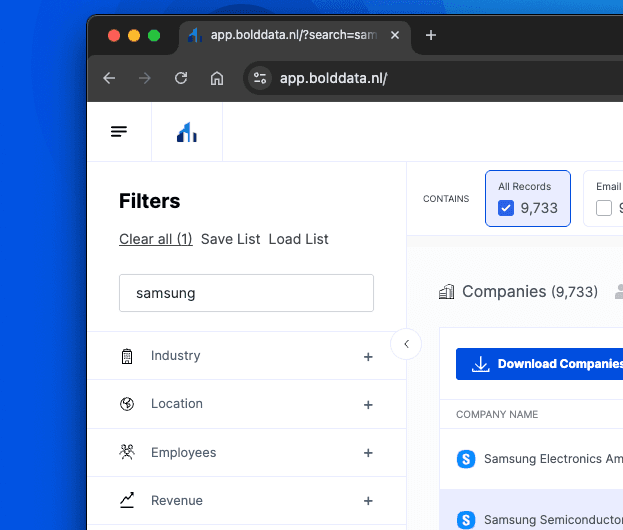Click the Download Companies button
This screenshot has width=623, height=530.
tap(540, 364)
